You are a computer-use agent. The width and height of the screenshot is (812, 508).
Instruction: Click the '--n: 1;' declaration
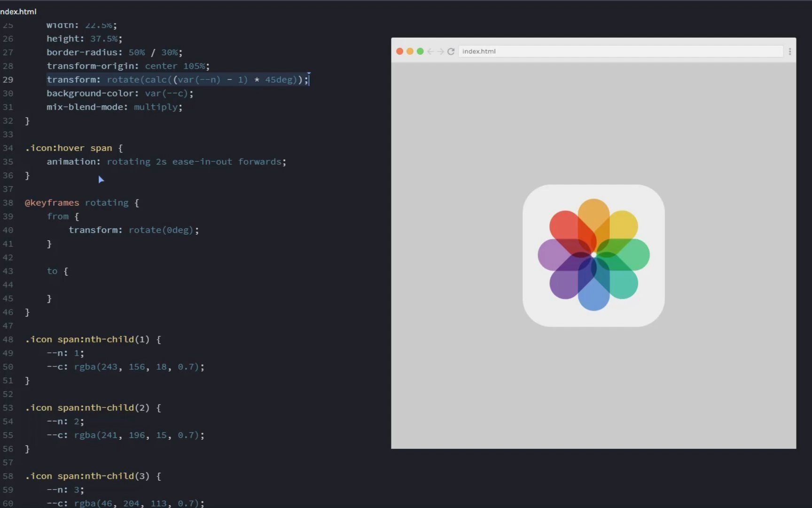coord(65,353)
